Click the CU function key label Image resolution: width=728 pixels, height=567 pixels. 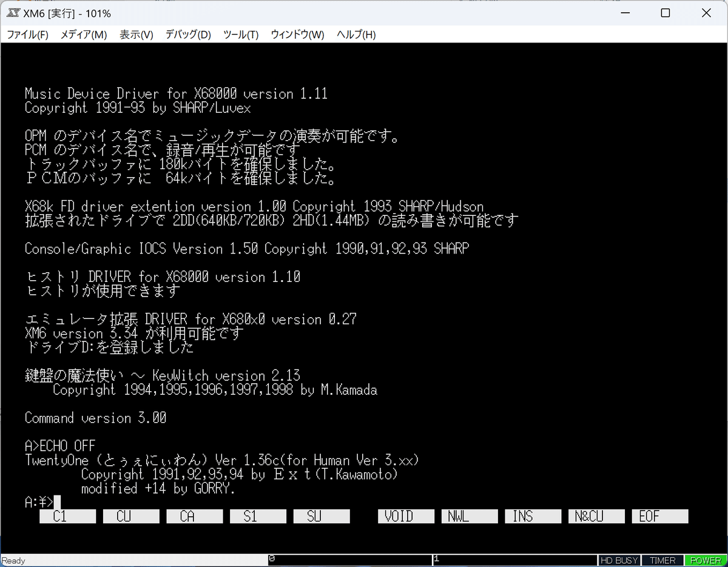[x=131, y=516]
